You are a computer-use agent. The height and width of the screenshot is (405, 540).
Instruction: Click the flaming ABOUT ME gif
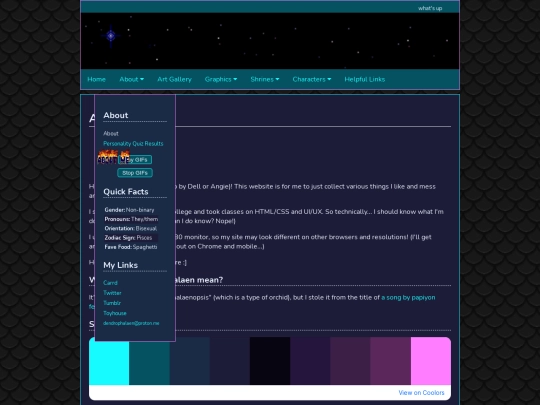(x=114, y=157)
